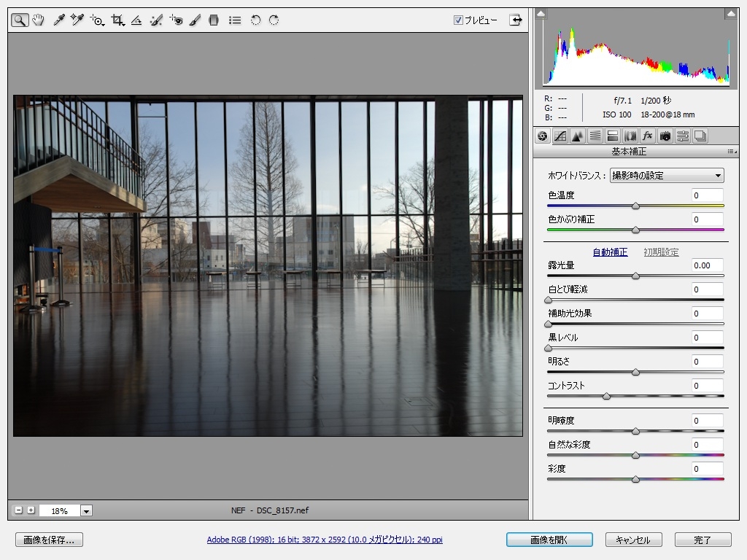Switch to the Tone Curve tab

click(560, 136)
